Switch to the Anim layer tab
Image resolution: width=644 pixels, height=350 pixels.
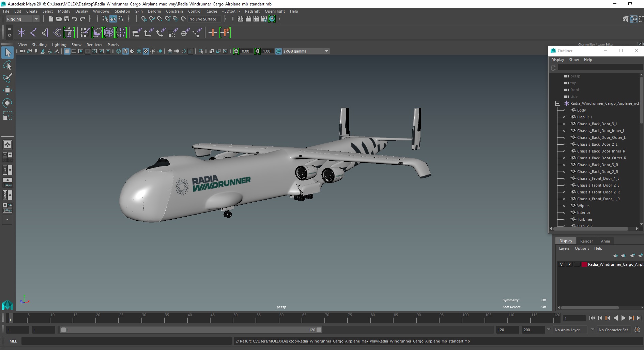605,241
